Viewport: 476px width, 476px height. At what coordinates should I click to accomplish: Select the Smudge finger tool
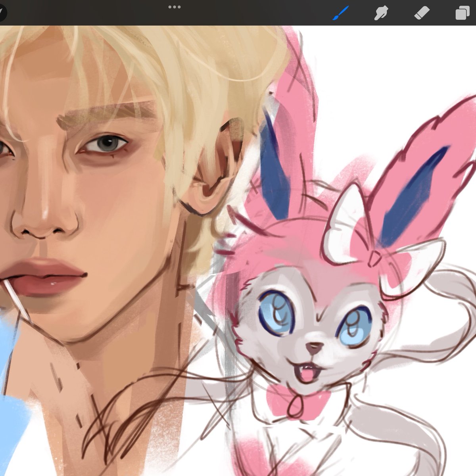tap(381, 13)
